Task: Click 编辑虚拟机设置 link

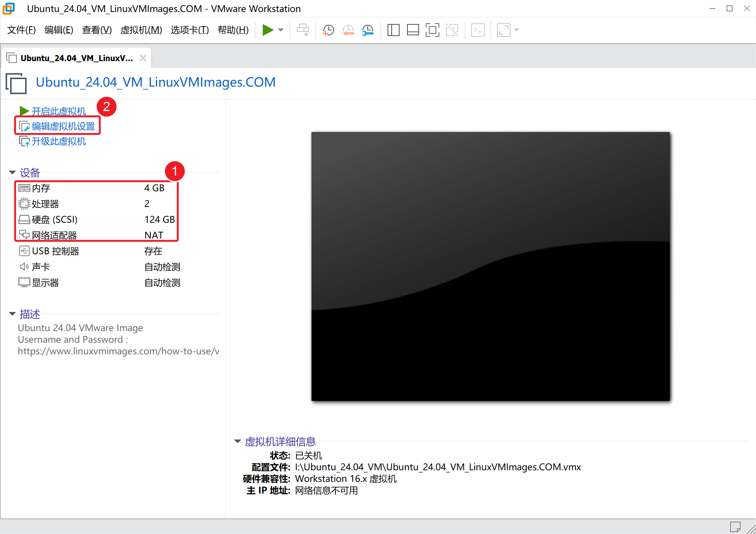Action: click(x=63, y=126)
